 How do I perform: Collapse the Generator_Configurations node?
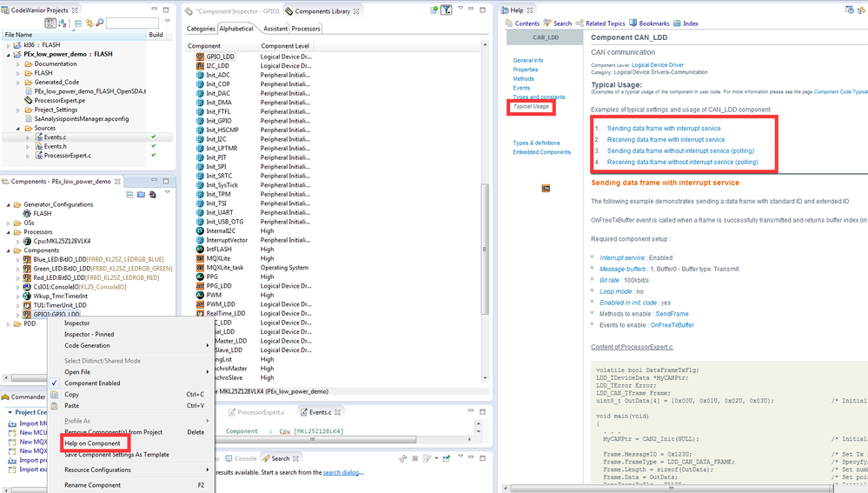pyautogui.click(x=9, y=204)
